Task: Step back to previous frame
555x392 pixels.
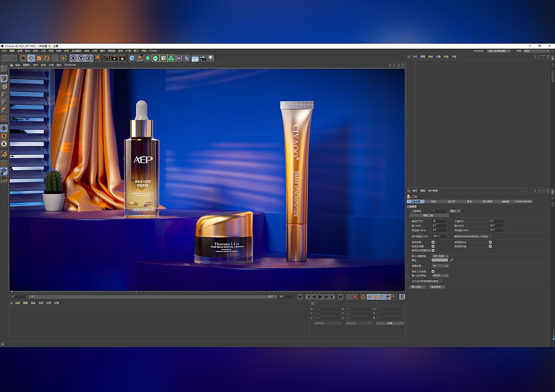Action: pyautogui.click(x=315, y=297)
